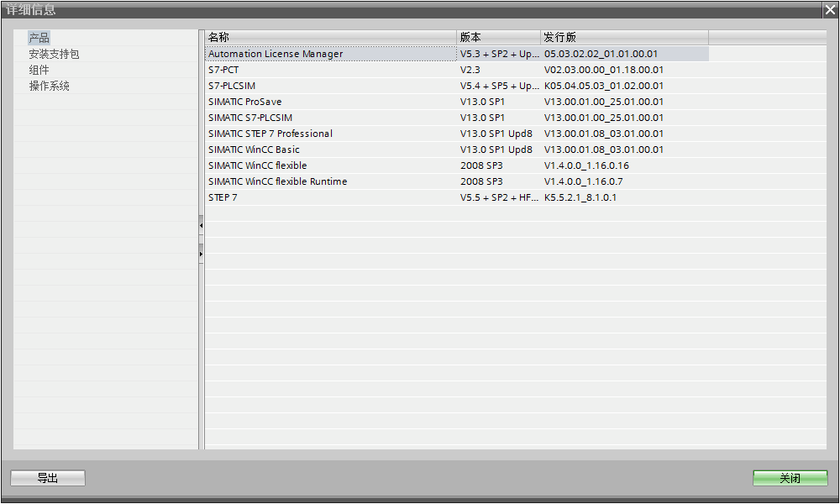Image resolution: width=840 pixels, height=504 pixels.
Task: Click release cell K05.04.05.03_01.02.00.01
Action: (624, 86)
